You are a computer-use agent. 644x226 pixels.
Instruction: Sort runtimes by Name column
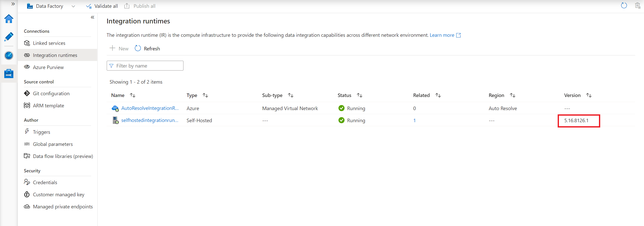pyautogui.click(x=133, y=95)
